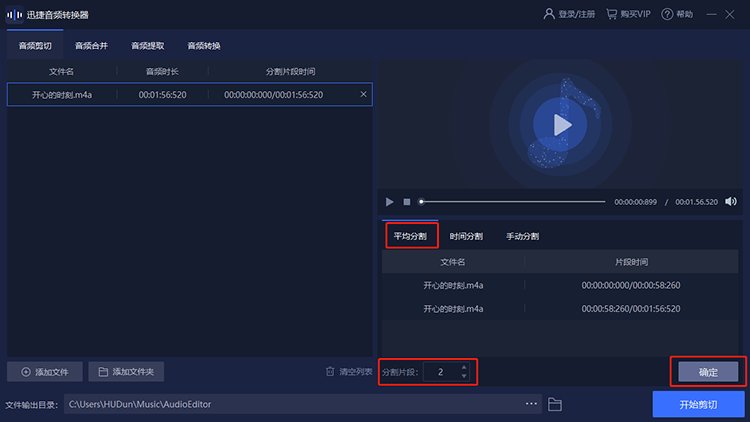This screenshot has width=750, height=422.
Task: Click the 00:01:56:520 duration cell
Action: pos(163,95)
